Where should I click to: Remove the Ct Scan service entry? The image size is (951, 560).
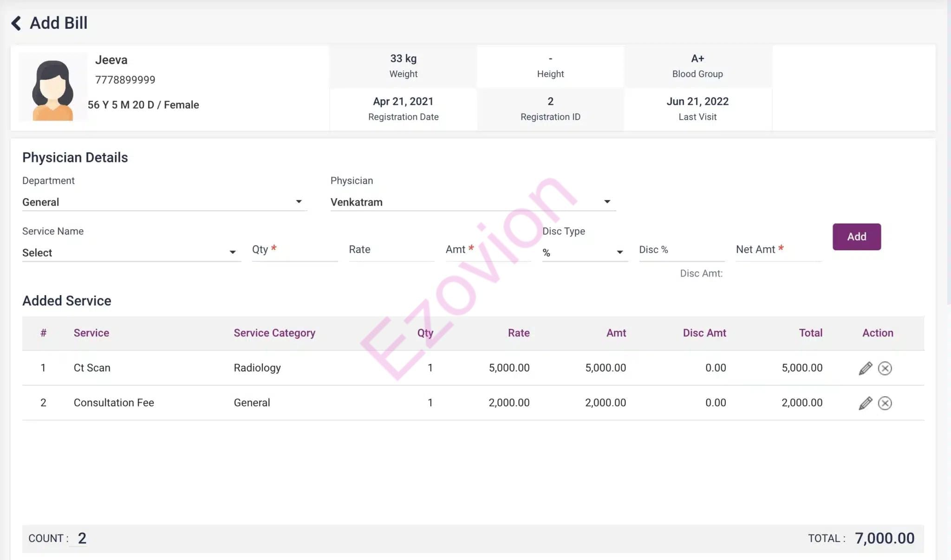(x=885, y=368)
